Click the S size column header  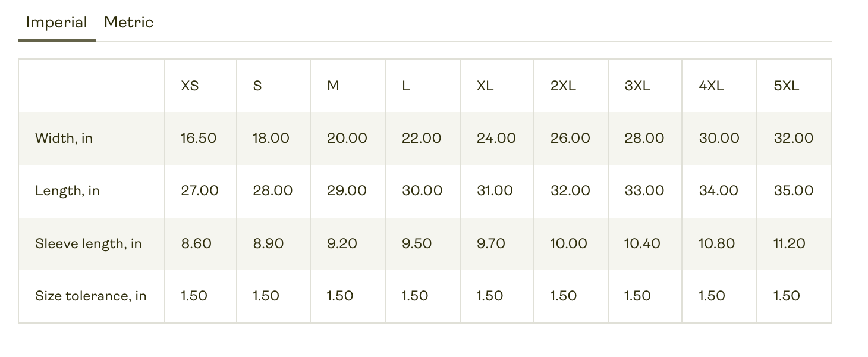click(x=257, y=86)
